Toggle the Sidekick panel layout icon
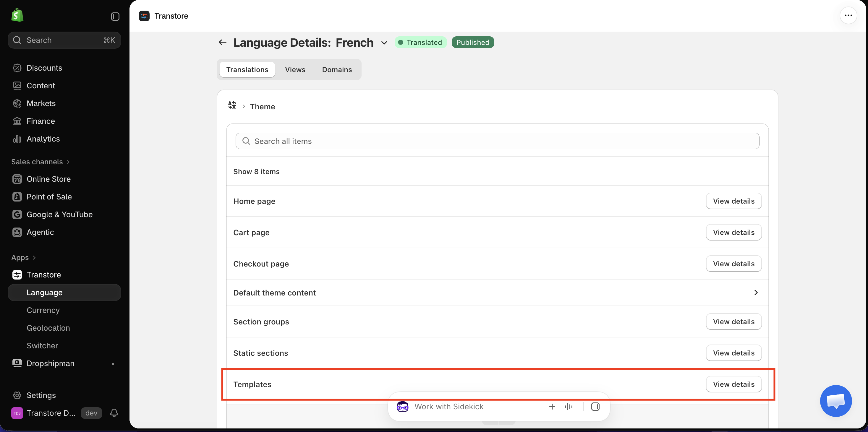The width and height of the screenshot is (868, 432). tap(595, 407)
